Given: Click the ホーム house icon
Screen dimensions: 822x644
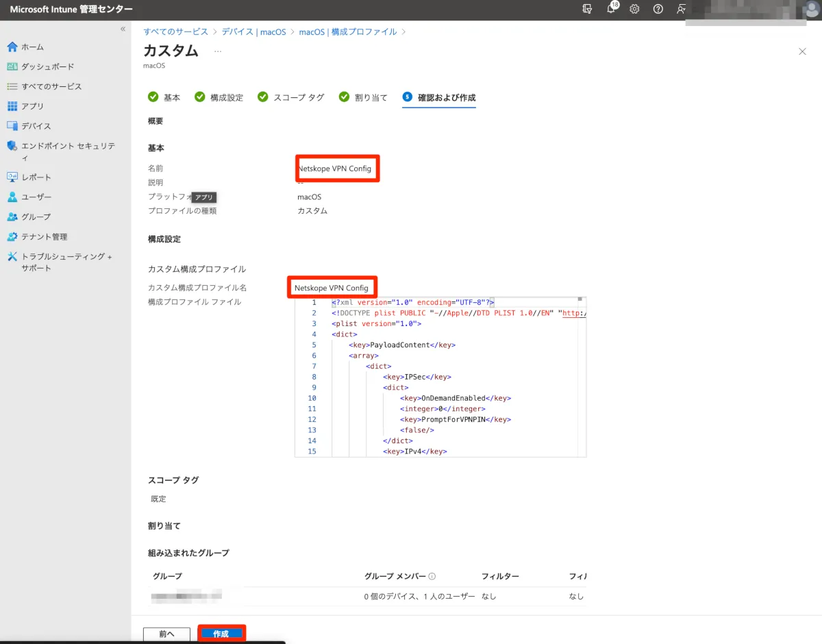Looking at the screenshot, I should 12,47.
